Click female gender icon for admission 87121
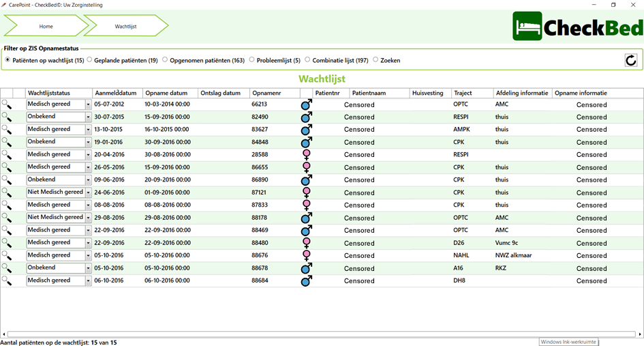The width and height of the screenshot is (644, 346). click(x=307, y=192)
